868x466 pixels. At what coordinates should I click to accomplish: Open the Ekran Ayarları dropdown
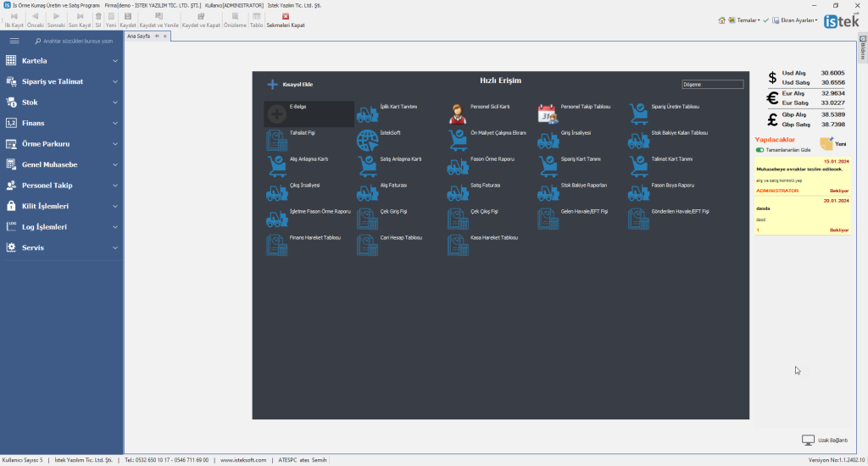pyautogui.click(x=797, y=19)
